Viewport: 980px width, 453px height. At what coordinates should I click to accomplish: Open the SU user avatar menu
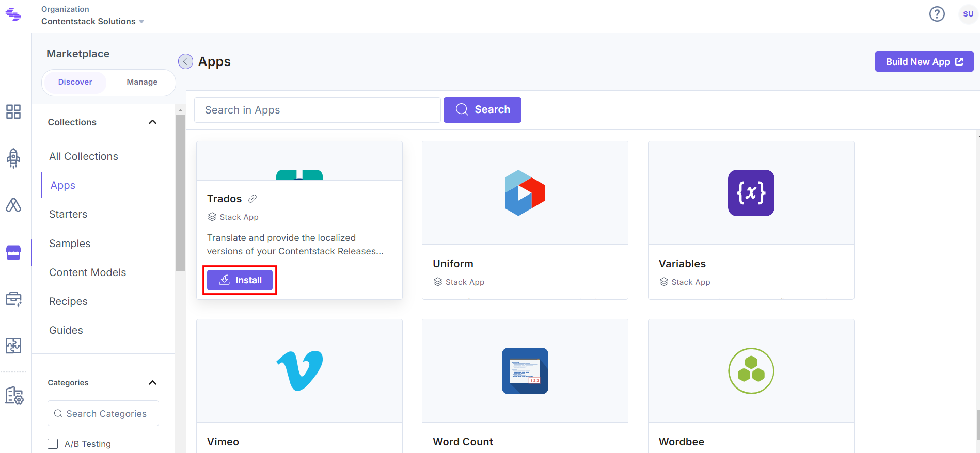click(968, 14)
